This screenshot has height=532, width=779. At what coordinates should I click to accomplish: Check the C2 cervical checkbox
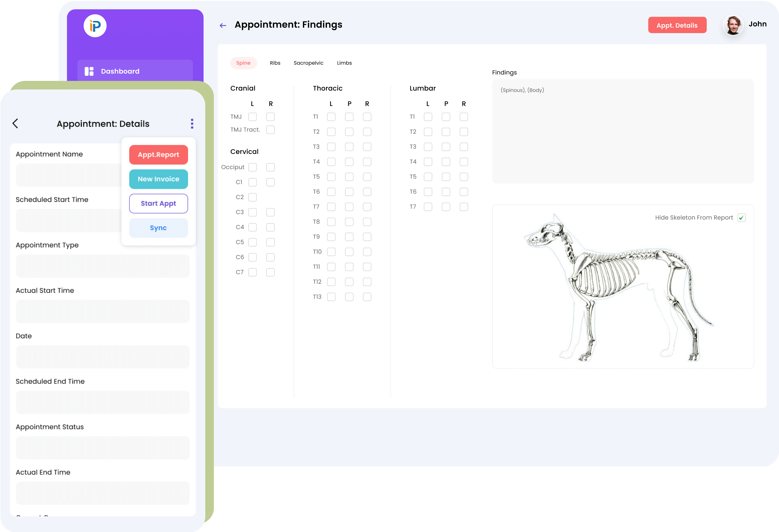[252, 197]
